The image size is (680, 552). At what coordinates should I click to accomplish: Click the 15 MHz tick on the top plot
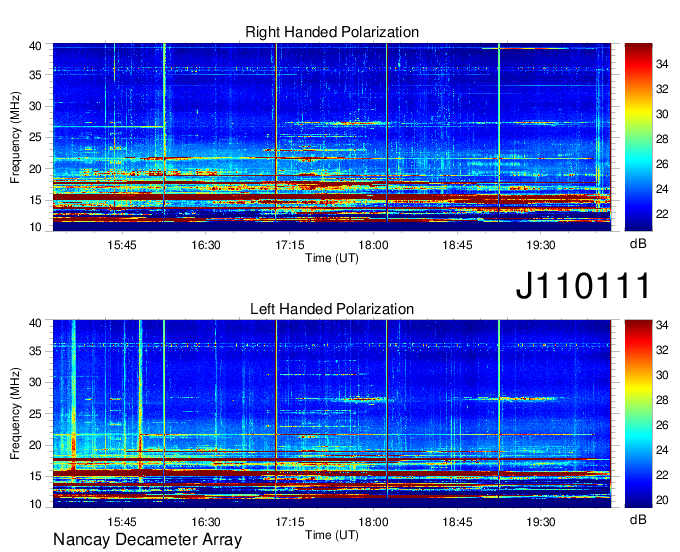[x=35, y=200]
